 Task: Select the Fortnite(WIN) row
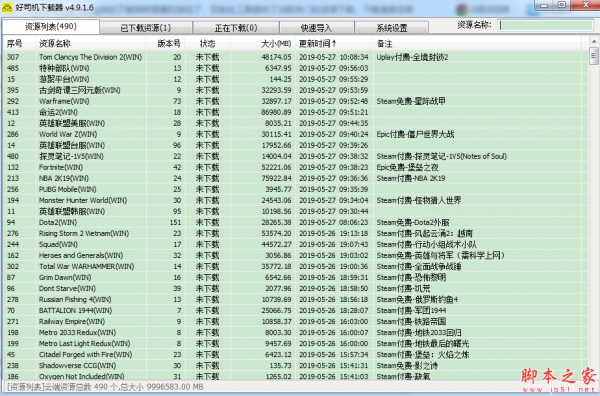295,167
